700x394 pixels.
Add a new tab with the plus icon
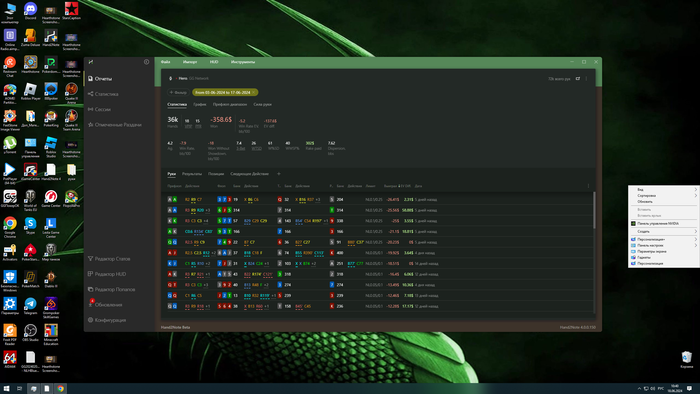point(279,174)
